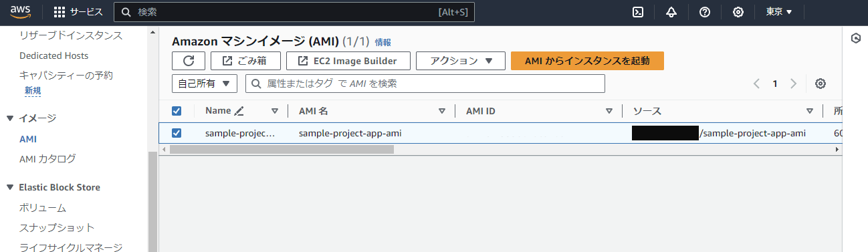
Task: Open the help question mark icon
Action: pos(705,12)
